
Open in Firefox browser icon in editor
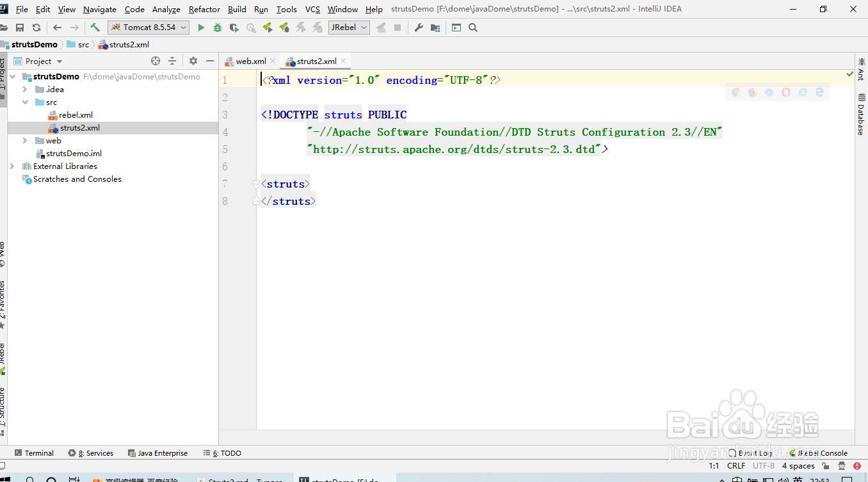pyautogui.click(x=753, y=92)
